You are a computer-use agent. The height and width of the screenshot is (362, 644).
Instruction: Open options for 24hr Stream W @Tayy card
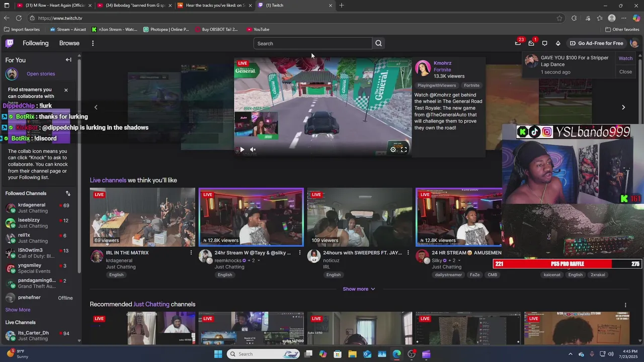[x=299, y=253]
